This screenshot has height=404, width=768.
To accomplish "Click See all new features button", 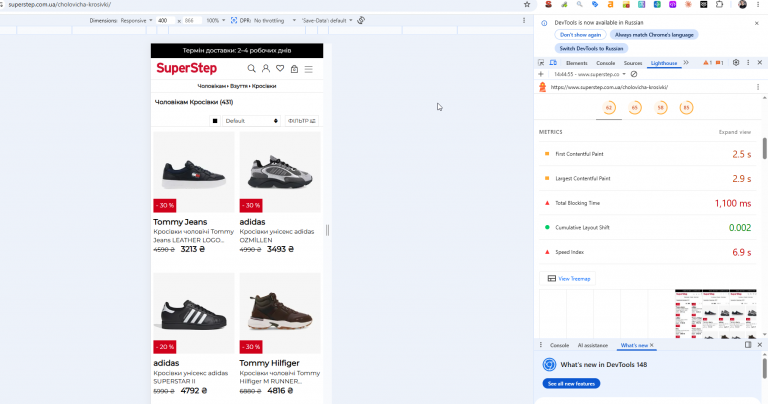I will 571,383.
